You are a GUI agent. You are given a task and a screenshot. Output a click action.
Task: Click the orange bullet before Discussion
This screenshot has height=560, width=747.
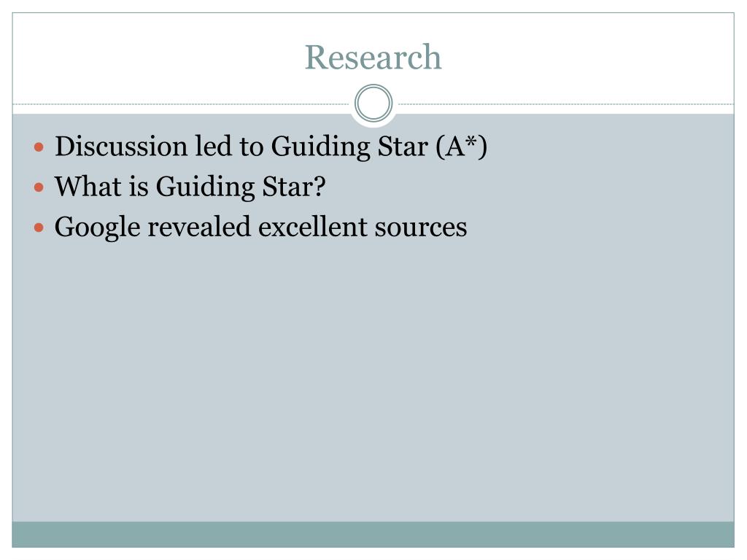coord(39,147)
